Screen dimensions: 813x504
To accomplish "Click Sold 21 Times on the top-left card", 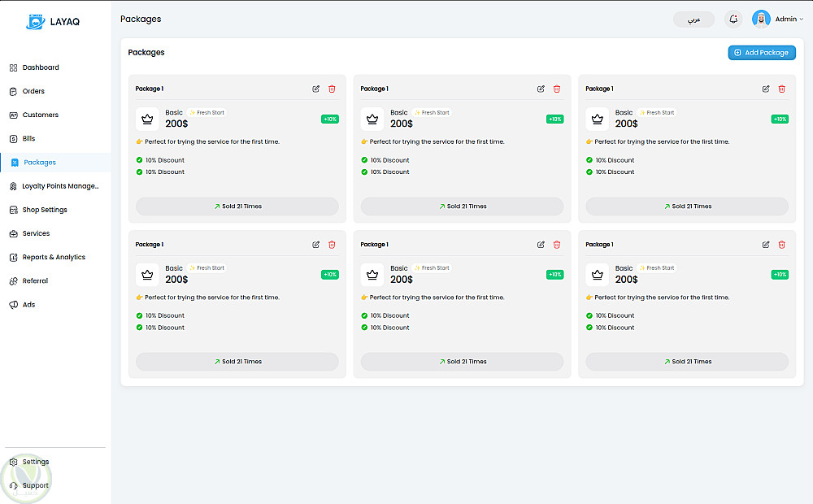I will tap(237, 206).
